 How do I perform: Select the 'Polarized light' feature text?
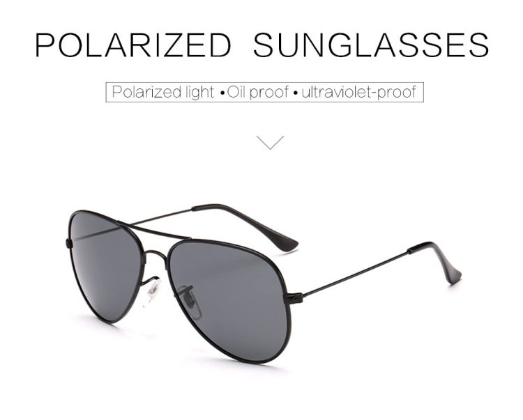coord(162,92)
